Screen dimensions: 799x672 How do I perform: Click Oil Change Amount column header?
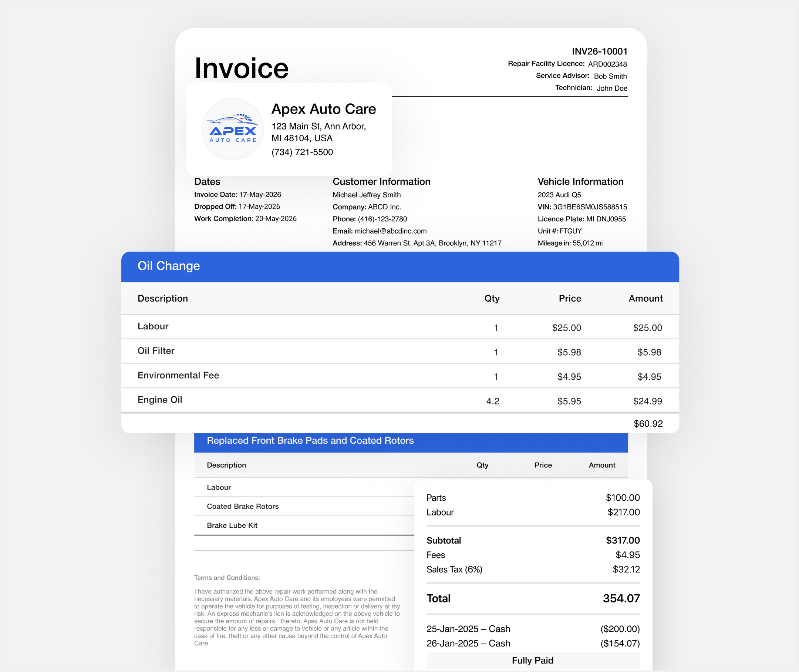[x=645, y=299]
